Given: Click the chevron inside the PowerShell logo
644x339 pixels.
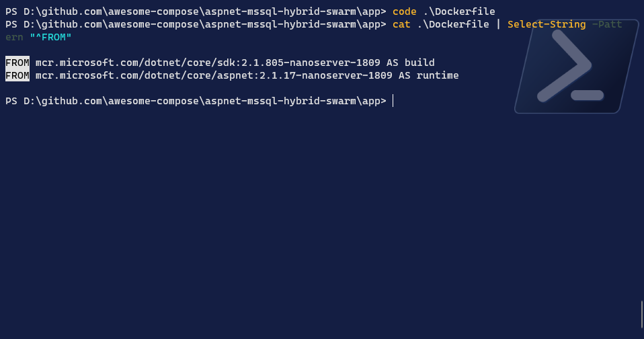Looking at the screenshot, I should (x=563, y=64).
